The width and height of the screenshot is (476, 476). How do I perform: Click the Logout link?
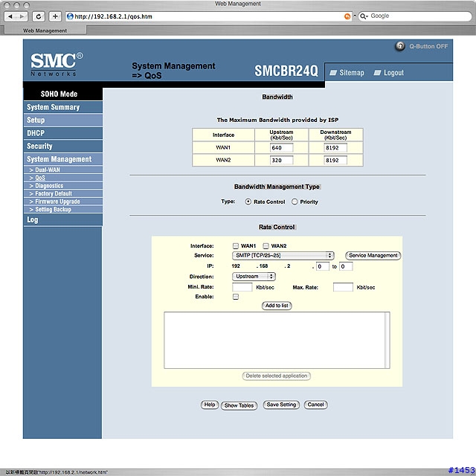393,73
